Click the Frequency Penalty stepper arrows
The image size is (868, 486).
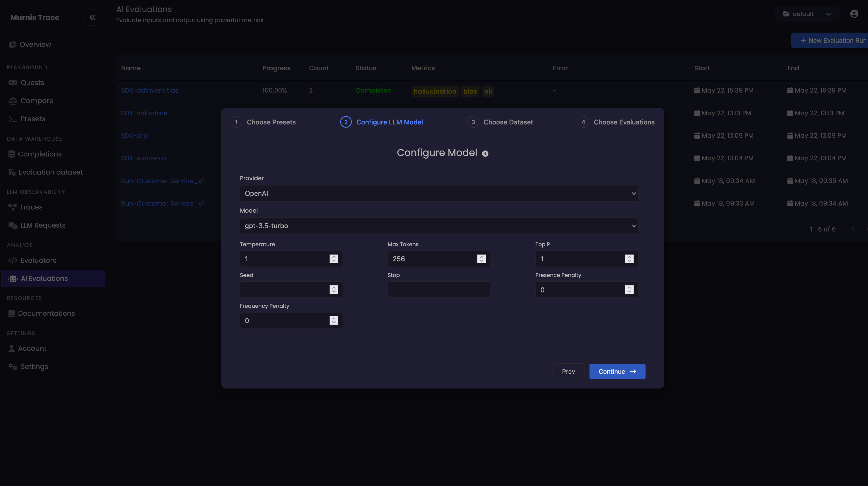334,320
